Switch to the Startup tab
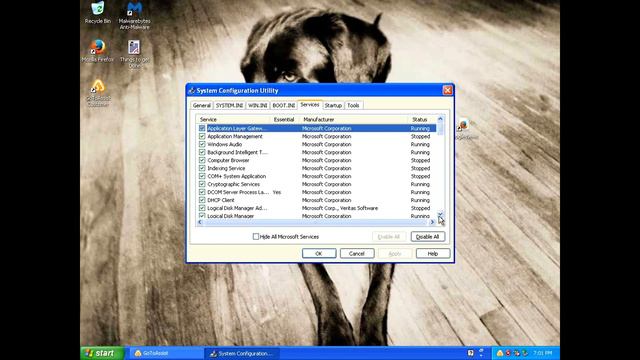The image size is (640, 360). coord(333,105)
